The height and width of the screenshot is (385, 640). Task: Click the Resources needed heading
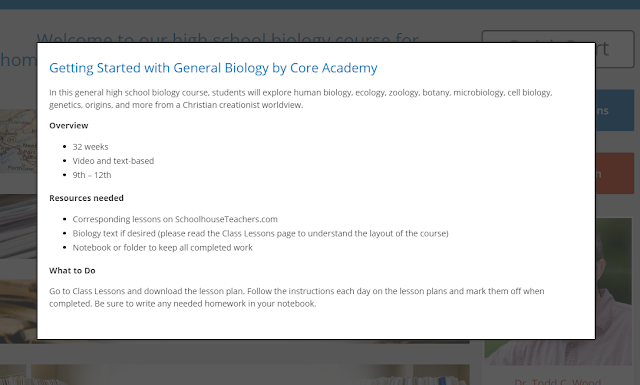click(x=86, y=198)
